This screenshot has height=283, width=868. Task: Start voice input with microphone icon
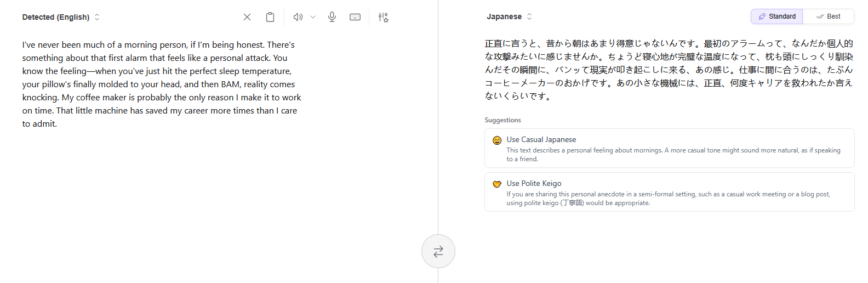pos(332,17)
